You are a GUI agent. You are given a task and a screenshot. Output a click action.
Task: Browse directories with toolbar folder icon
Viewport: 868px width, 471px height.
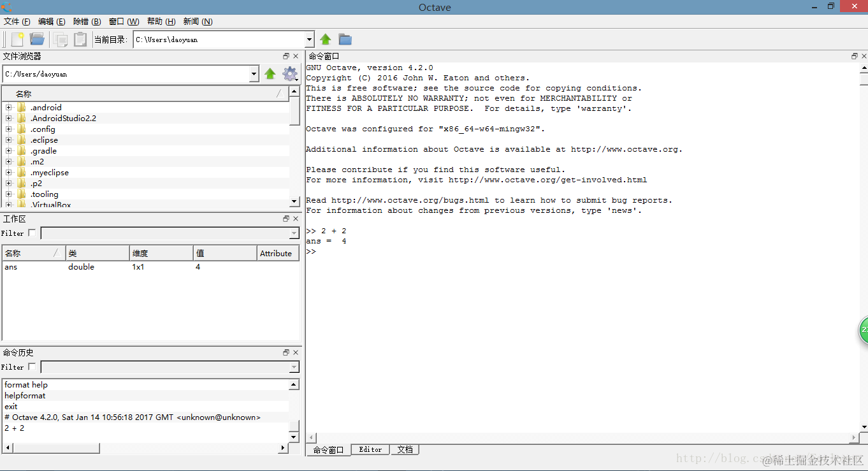345,40
